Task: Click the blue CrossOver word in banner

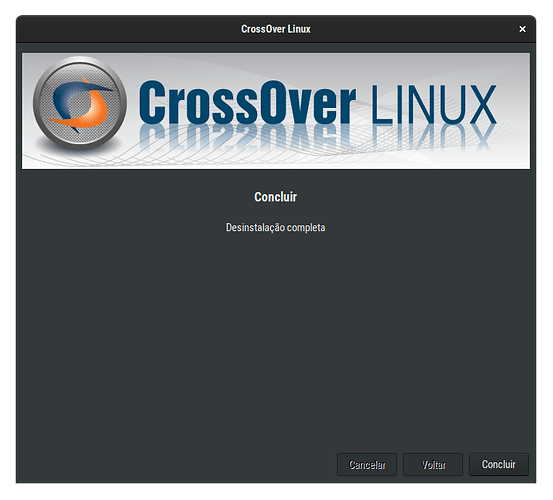Action: click(x=247, y=102)
